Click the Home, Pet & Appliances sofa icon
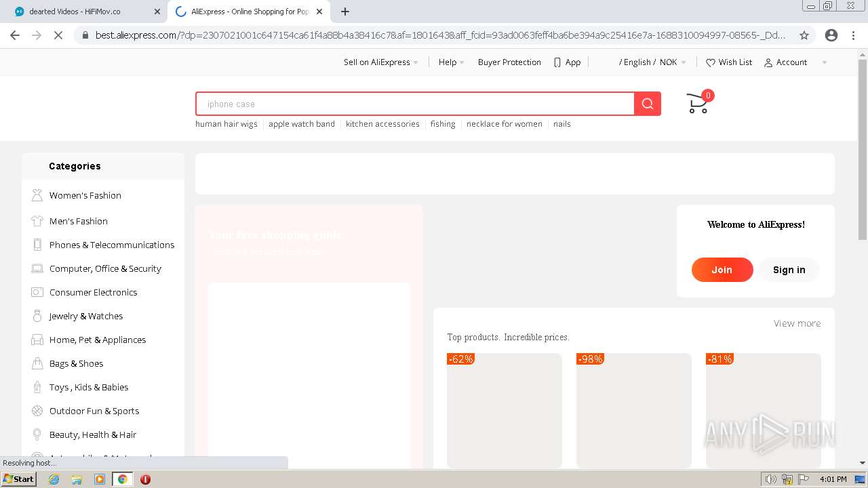Screen dimensions: 868x488 click(37, 340)
